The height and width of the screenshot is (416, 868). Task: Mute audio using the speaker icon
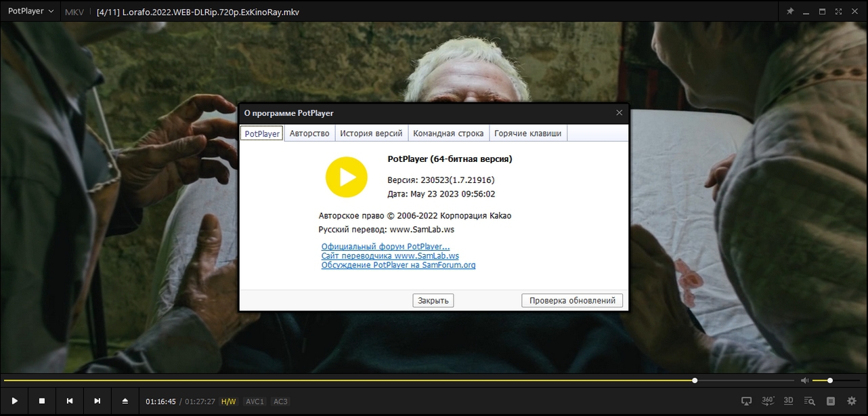[x=804, y=381]
